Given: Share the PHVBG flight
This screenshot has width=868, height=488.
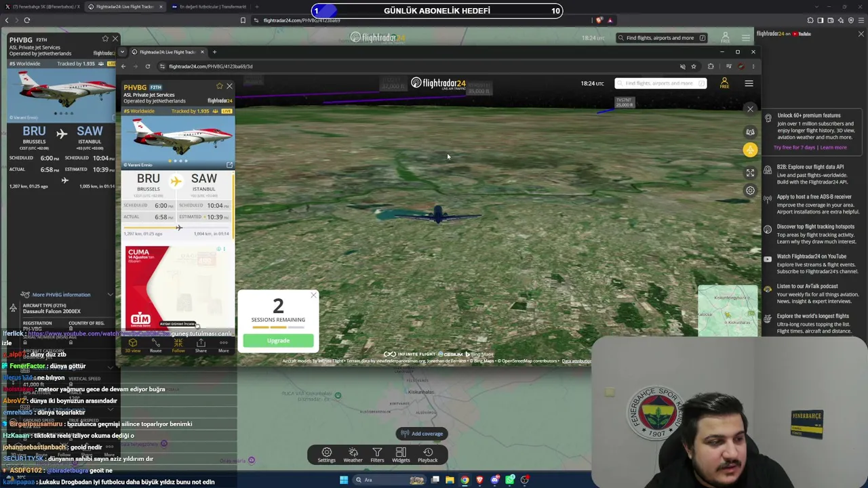Looking at the screenshot, I should pos(201,345).
